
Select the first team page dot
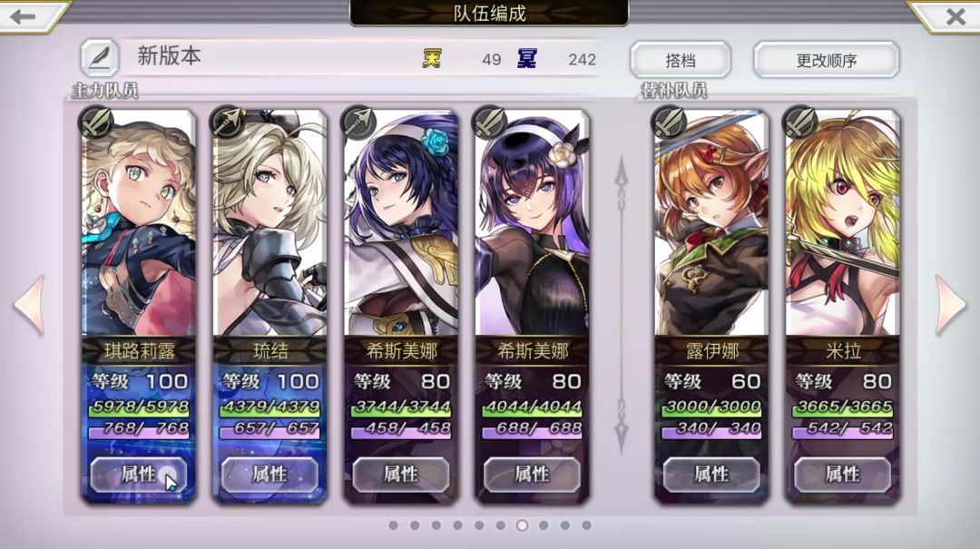coord(393,525)
